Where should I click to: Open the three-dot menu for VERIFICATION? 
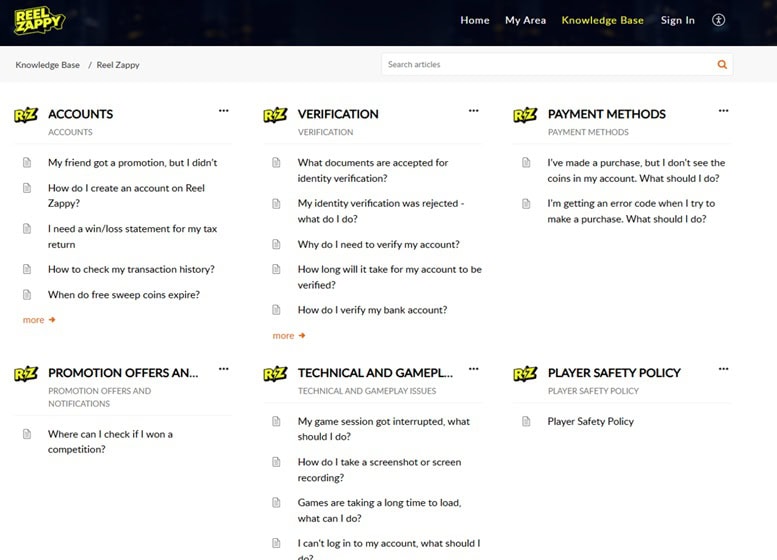[x=473, y=111]
